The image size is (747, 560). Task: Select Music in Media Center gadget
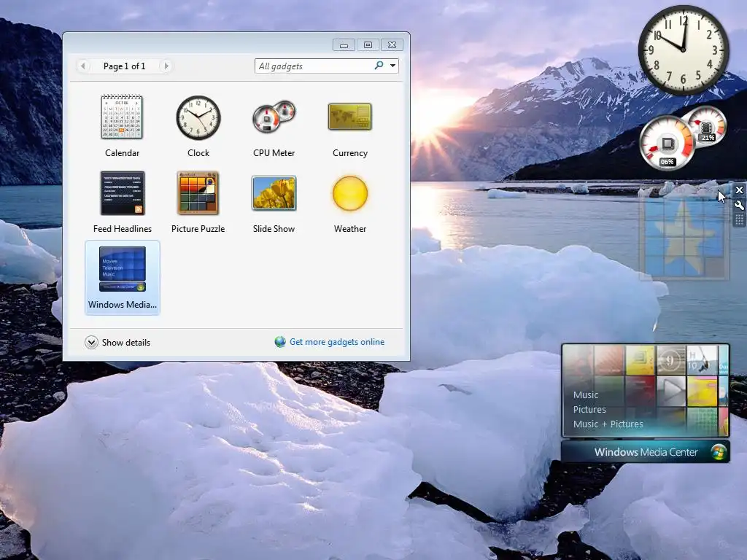[x=586, y=394]
